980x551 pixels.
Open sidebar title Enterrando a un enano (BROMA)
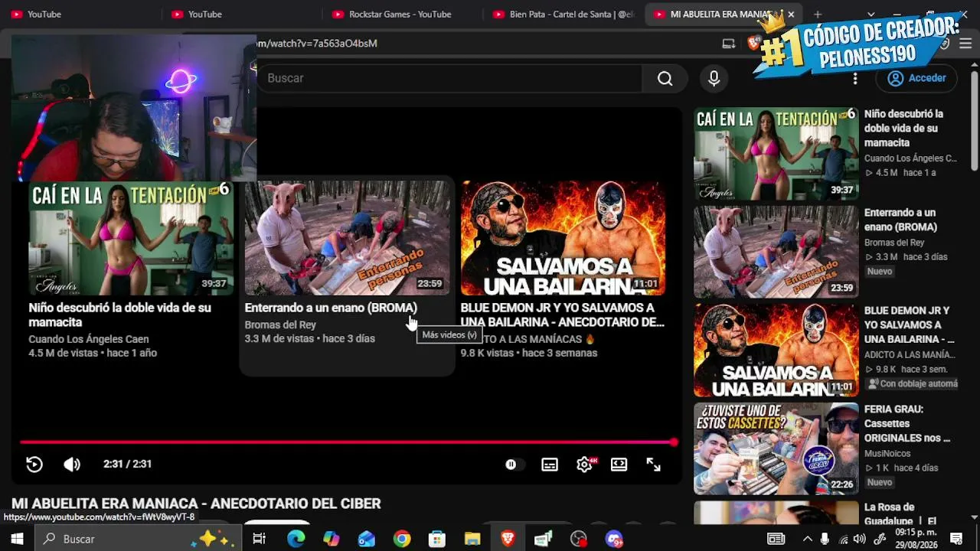900,220
